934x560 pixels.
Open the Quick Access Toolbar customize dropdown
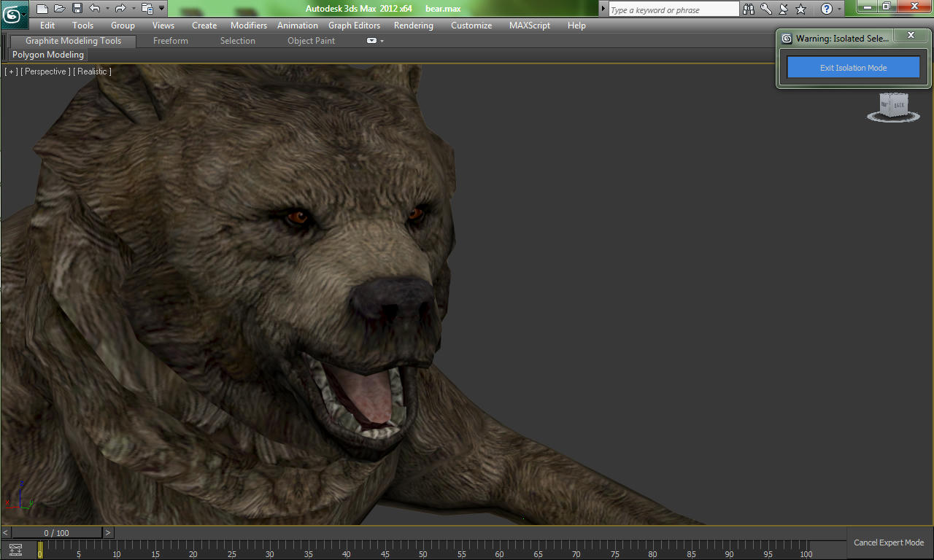pyautogui.click(x=161, y=9)
